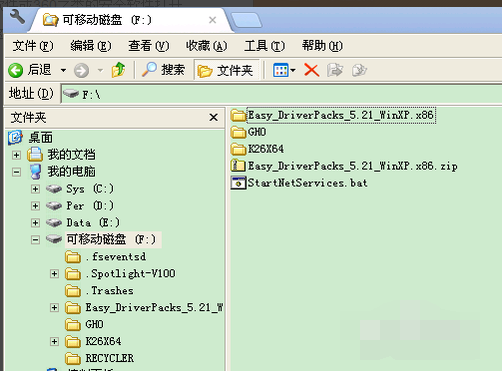Image resolution: width=502 pixels, height=371 pixels.
Task: Expand the K26X64 folder in tree
Action: [x=54, y=341]
